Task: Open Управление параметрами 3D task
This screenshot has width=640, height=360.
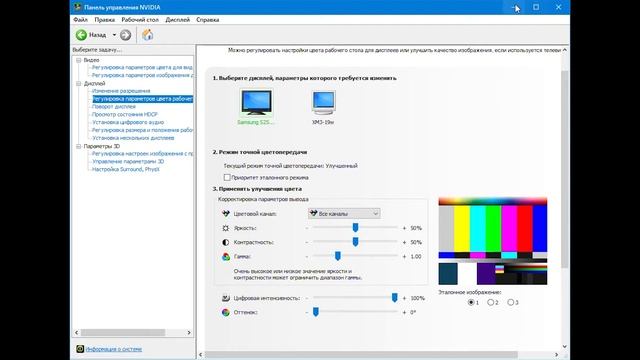Action: [128, 162]
